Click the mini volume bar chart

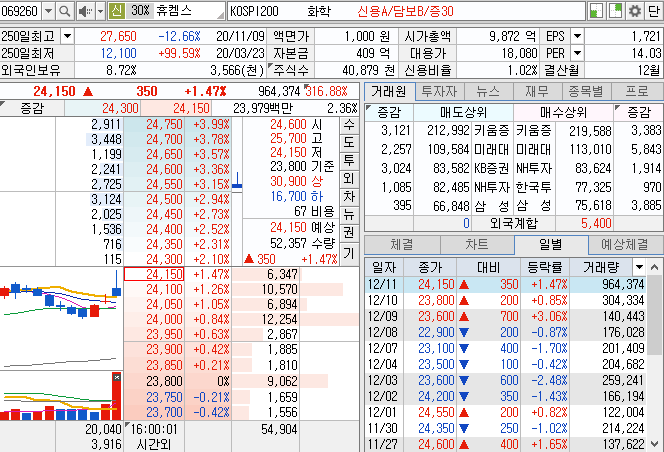61,396
